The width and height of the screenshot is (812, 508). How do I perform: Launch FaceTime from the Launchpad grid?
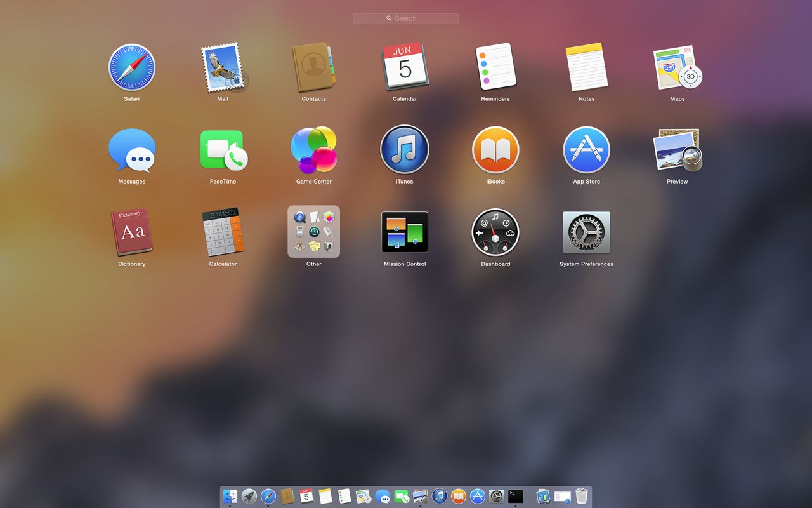223,150
